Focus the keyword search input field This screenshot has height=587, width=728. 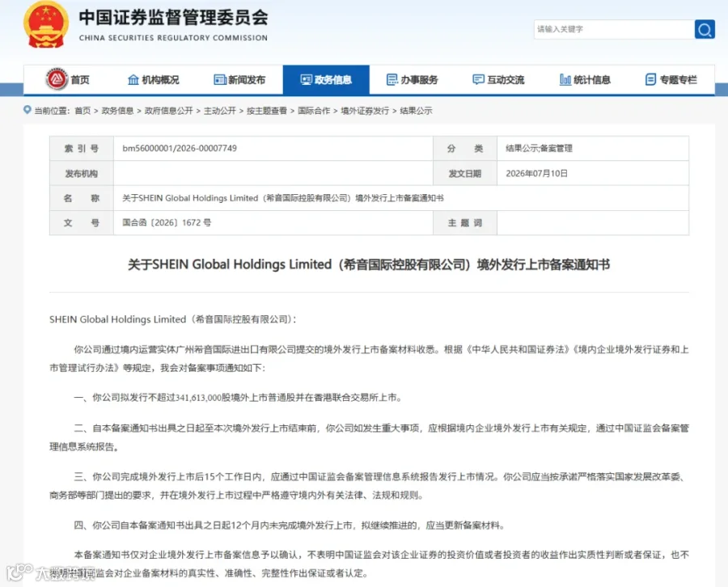coord(614,30)
